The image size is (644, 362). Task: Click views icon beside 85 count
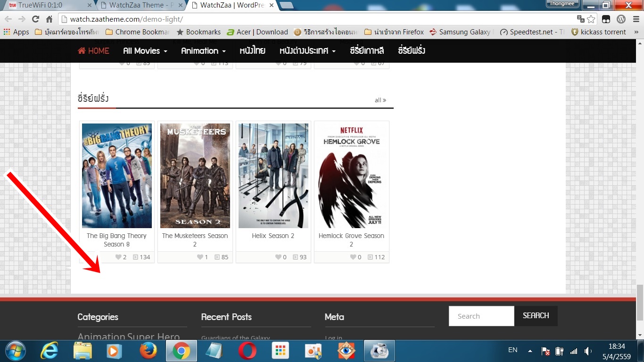(217, 257)
